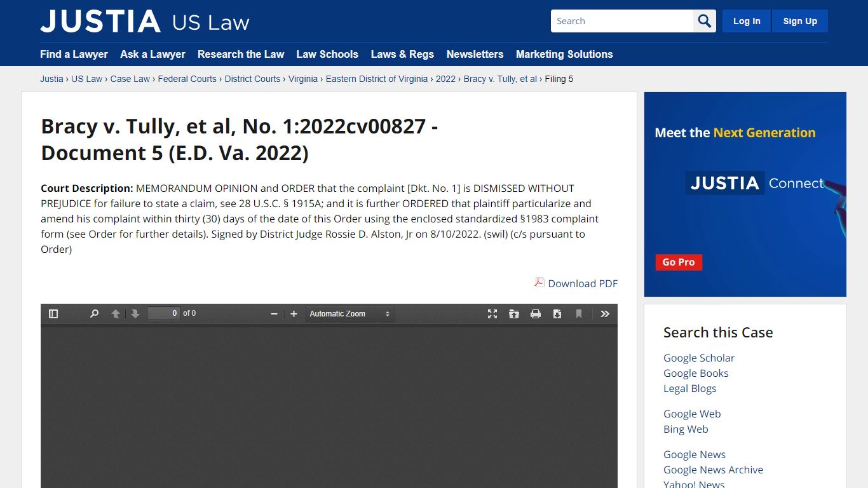Image resolution: width=868 pixels, height=488 pixels.
Task: Click the bookmark current view icon
Action: click(579, 314)
